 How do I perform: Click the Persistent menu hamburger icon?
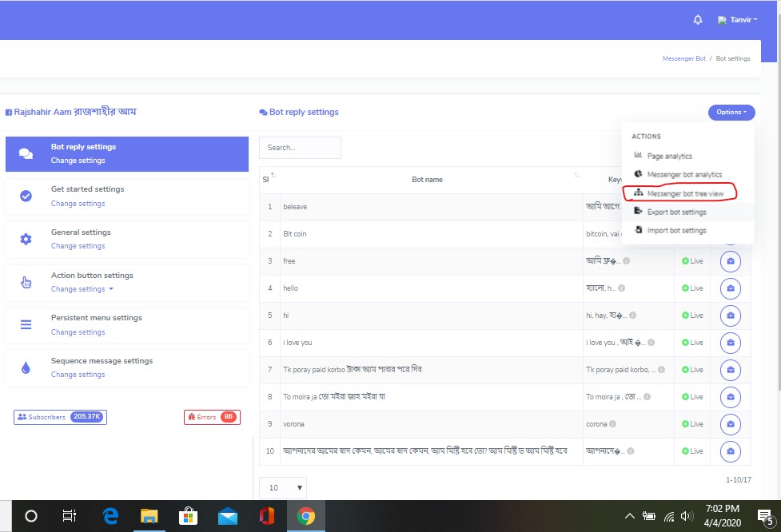point(26,325)
